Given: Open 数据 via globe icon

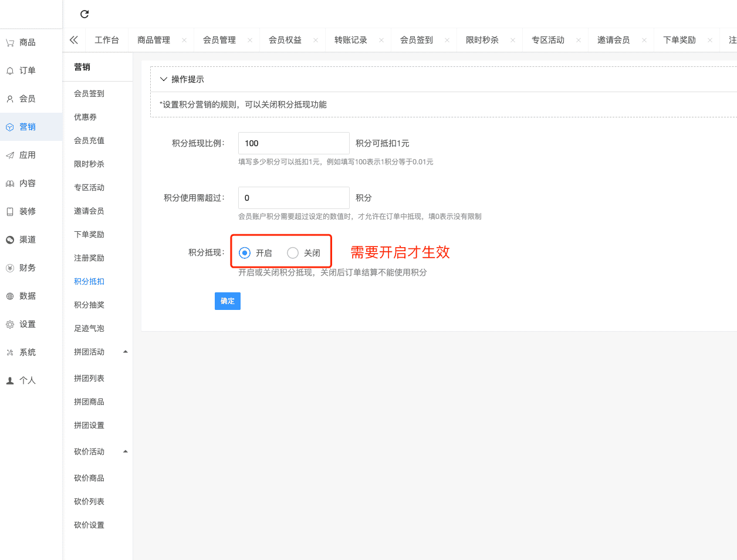Looking at the screenshot, I should tap(10, 296).
